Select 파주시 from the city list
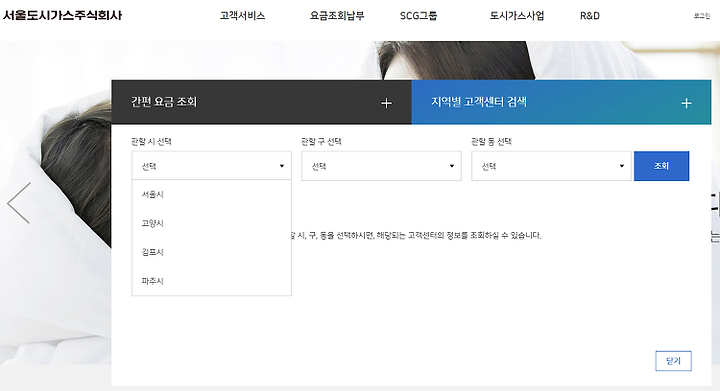 [x=211, y=281]
